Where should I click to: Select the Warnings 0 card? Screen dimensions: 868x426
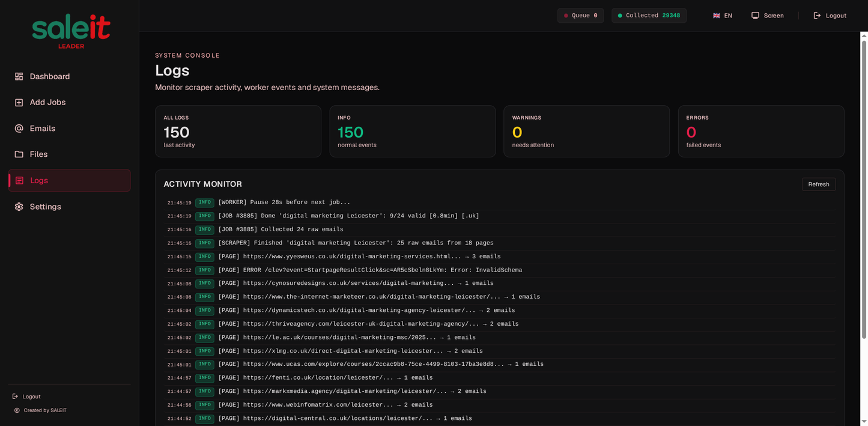[587, 132]
